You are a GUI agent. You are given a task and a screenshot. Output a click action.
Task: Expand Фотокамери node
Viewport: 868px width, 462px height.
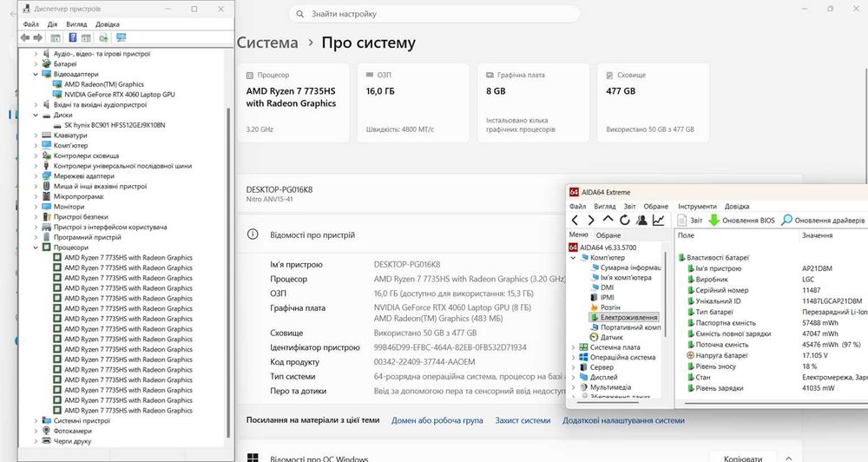tap(36, 431)
